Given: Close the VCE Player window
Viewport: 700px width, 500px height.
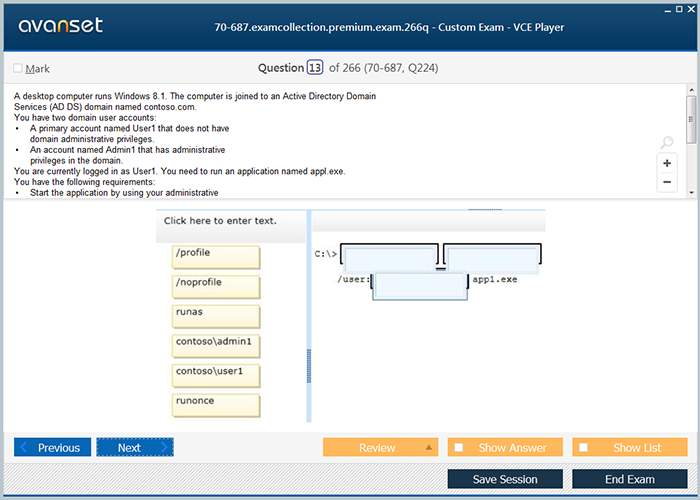Looking at the screenshot, I should (x=691, y=9).
